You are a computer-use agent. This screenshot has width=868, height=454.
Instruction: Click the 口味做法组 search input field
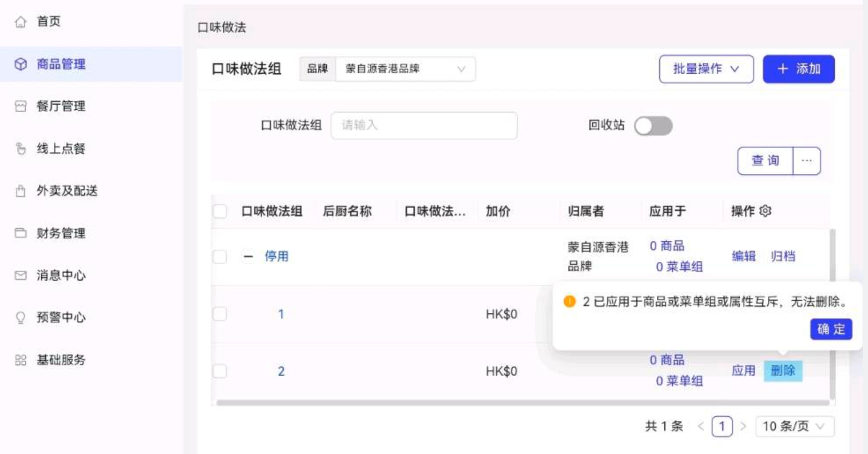tap(423, 126)
